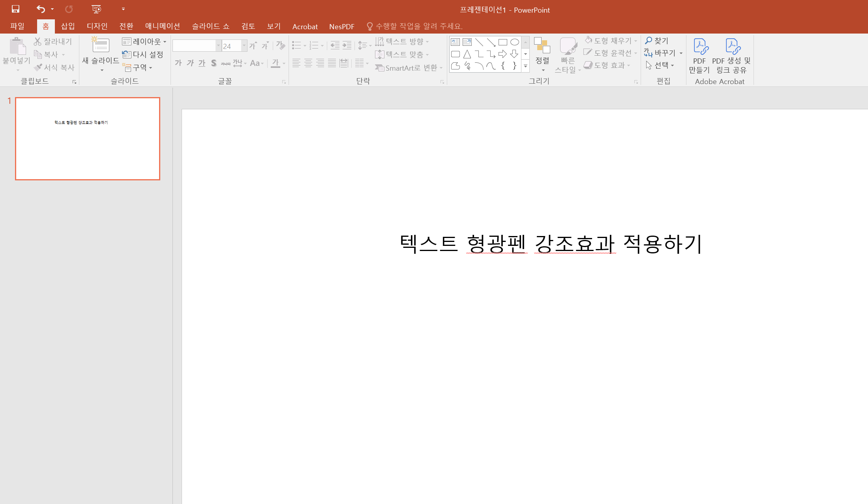Select the triangle shape in gallery
This screenshot has width=868, height=504.
coord(467,54)
